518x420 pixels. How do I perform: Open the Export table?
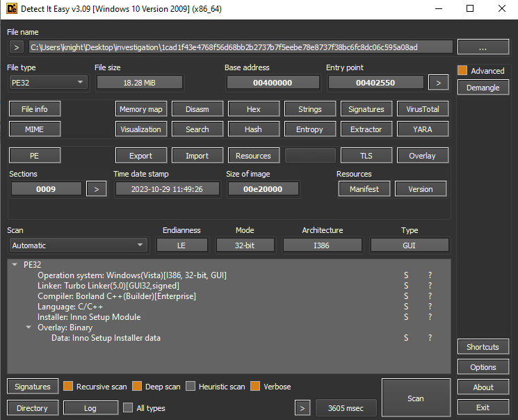pos(141,155)
